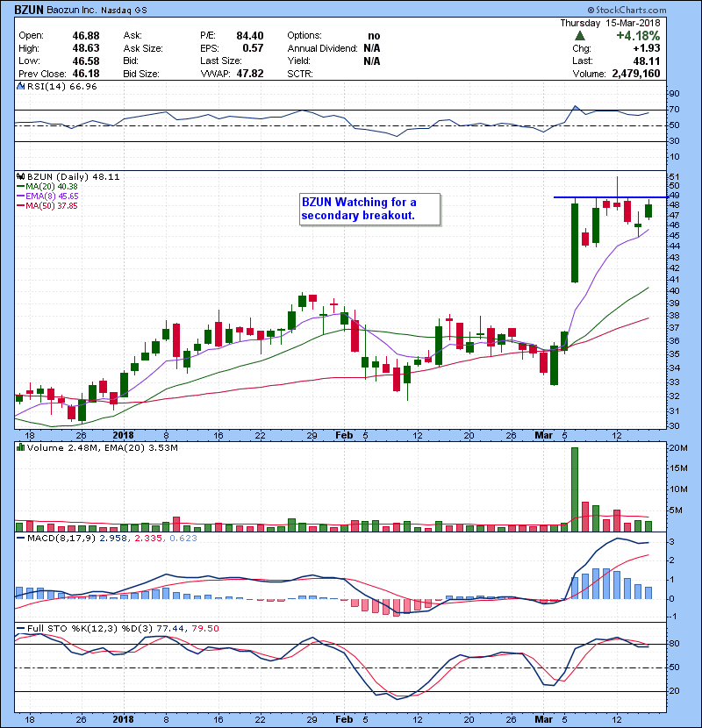Click the Yield label

point(298,61)
